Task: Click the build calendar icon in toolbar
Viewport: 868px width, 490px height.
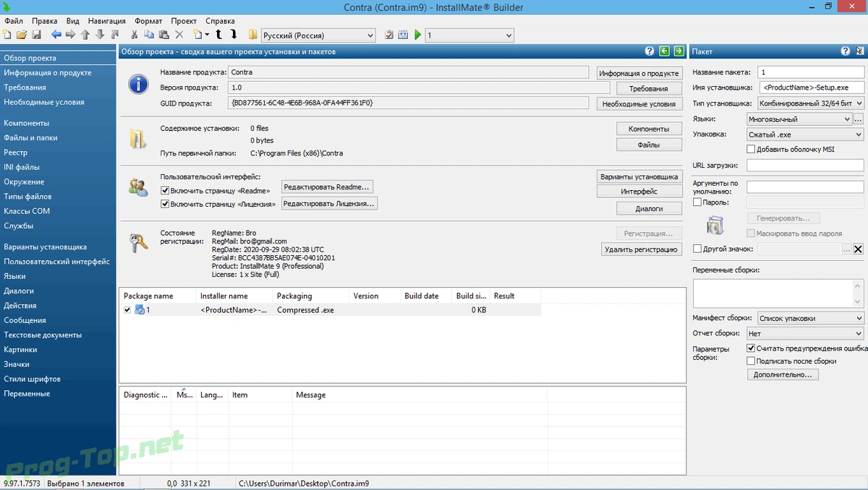Action: [x=403, y=35]
